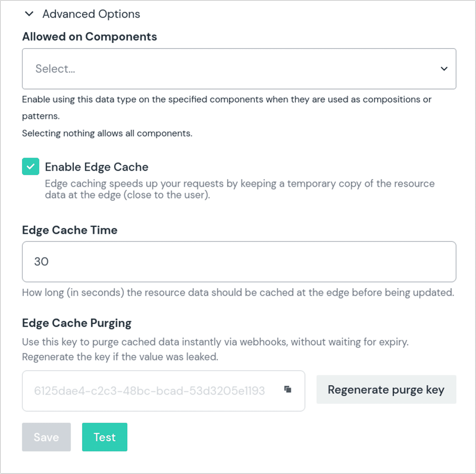Click the Regenerate purge key button
476x474 pixels.
(x=386, y=390)
